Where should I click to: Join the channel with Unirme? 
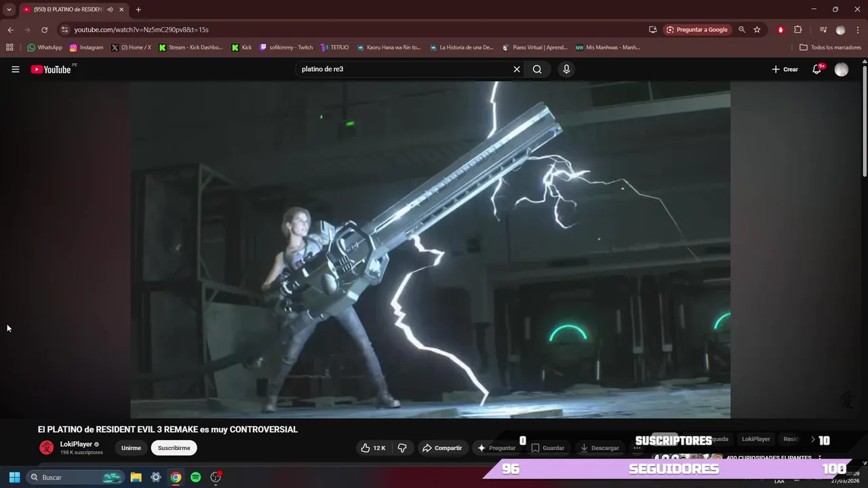tap(131, 448)
